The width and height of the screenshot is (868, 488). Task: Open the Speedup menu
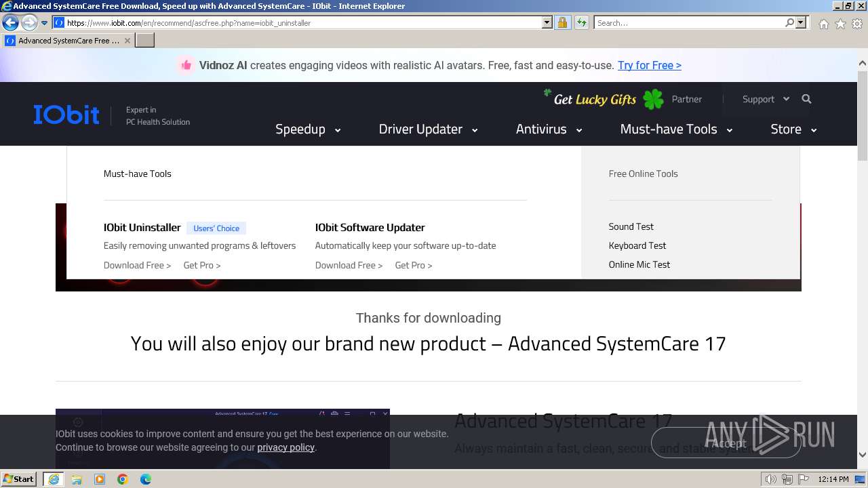tap(307, 129)
